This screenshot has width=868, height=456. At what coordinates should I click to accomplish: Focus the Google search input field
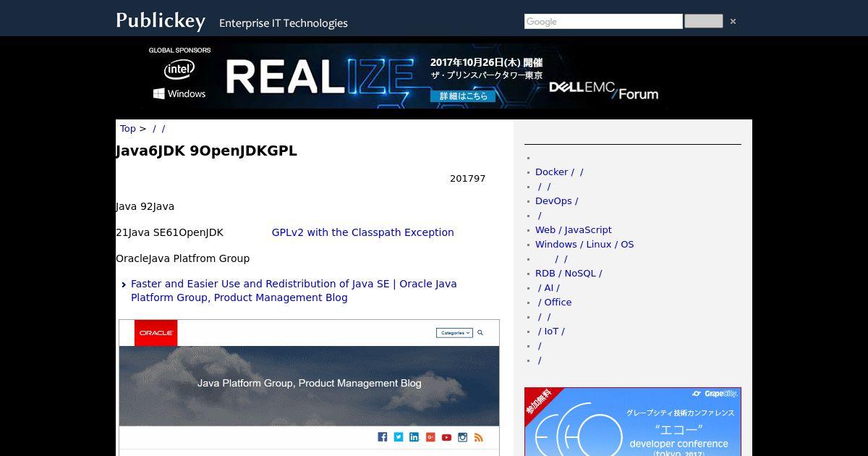click(603, 22)
